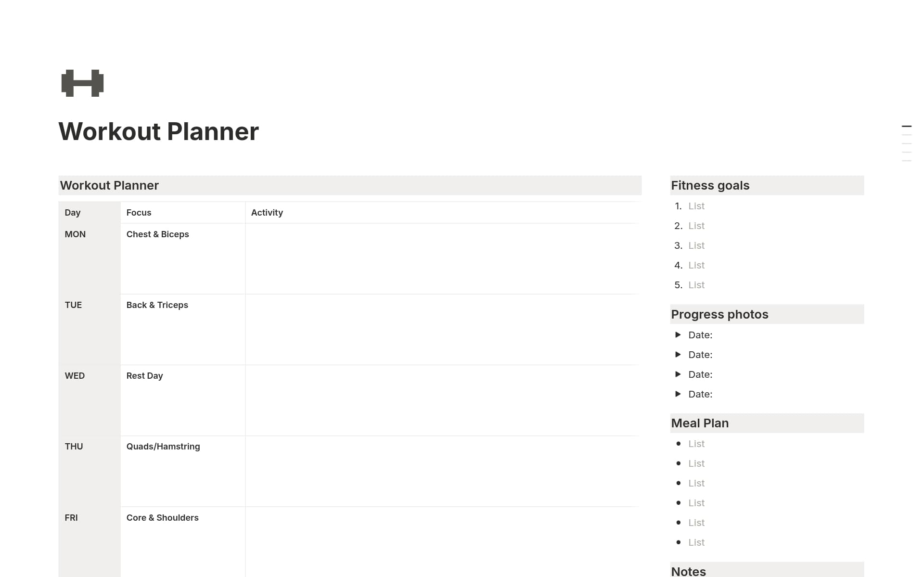This screenshot has width=924, height=577.
Task: Click the Quads/Hamstring focus cell
Action: point(163,447)
